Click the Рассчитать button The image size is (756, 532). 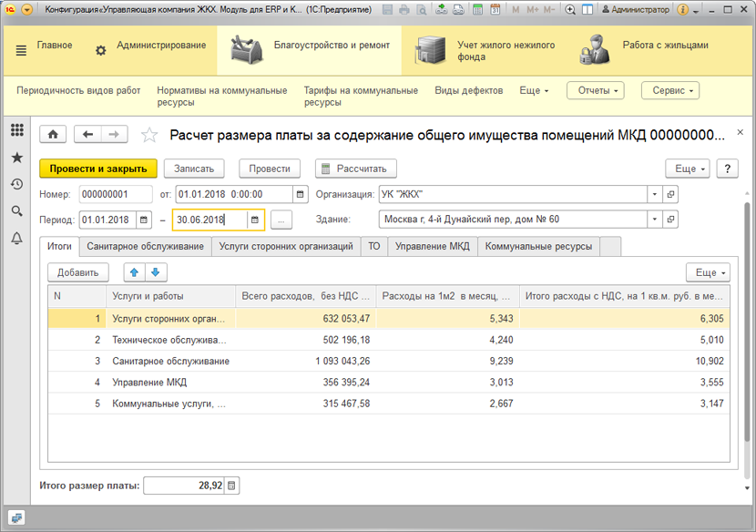[356, 169]
